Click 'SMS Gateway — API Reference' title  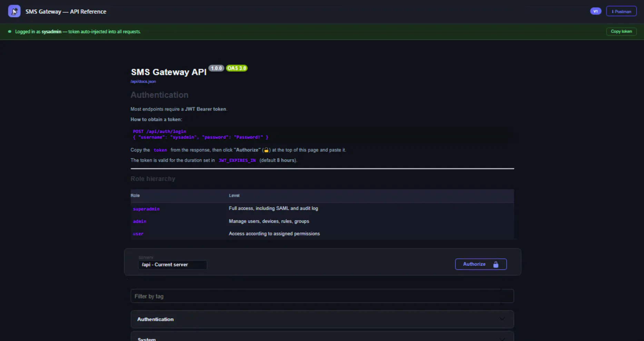point(66,12)
